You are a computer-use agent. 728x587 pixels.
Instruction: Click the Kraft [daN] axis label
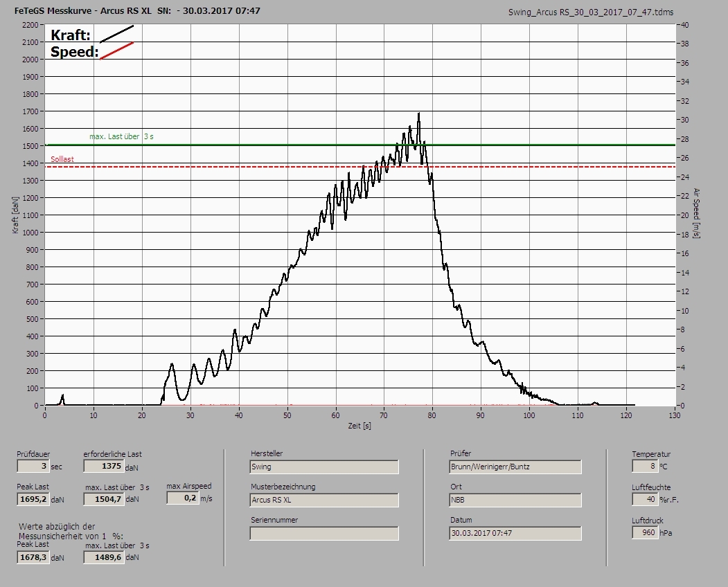pos(15,215)
